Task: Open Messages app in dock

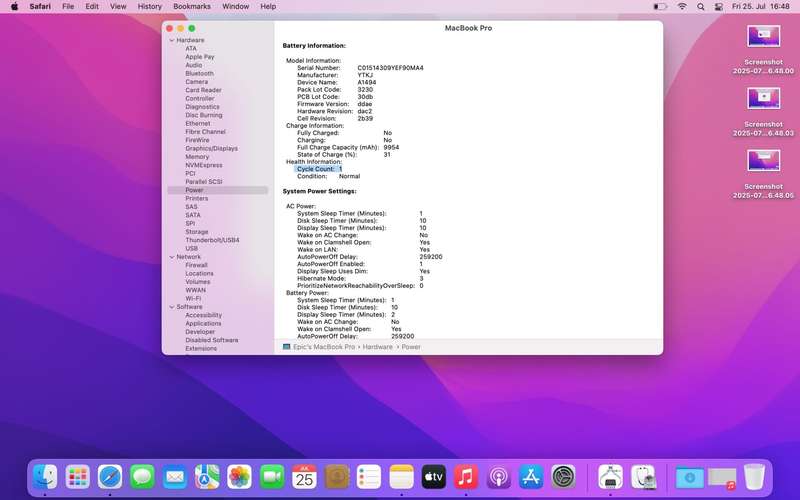Action: (x=142, y=478)
